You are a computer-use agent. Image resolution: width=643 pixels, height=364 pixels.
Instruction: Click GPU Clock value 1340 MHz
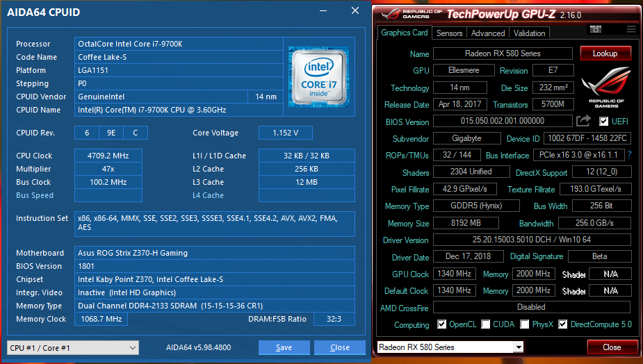click(455, 274)
